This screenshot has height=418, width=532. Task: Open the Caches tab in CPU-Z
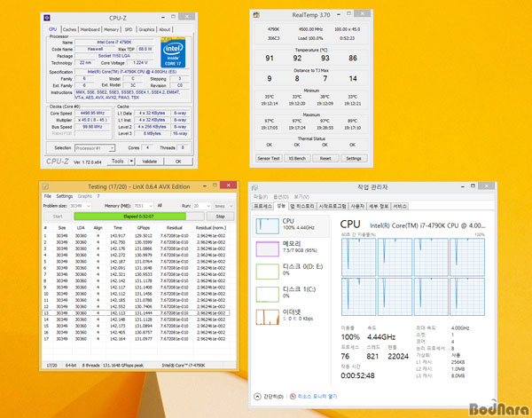(x=69, y=29)
